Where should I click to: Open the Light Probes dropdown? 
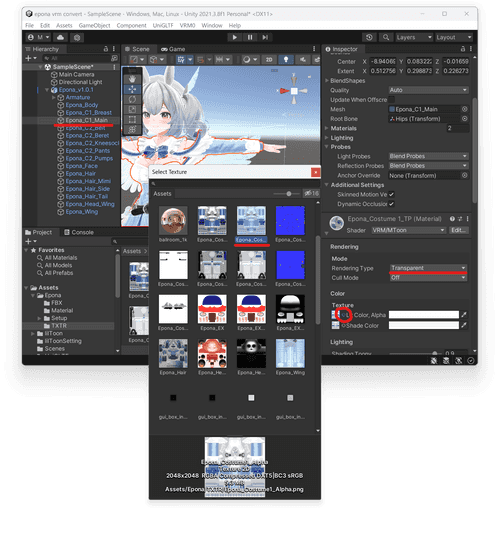[x=428, y=156]
